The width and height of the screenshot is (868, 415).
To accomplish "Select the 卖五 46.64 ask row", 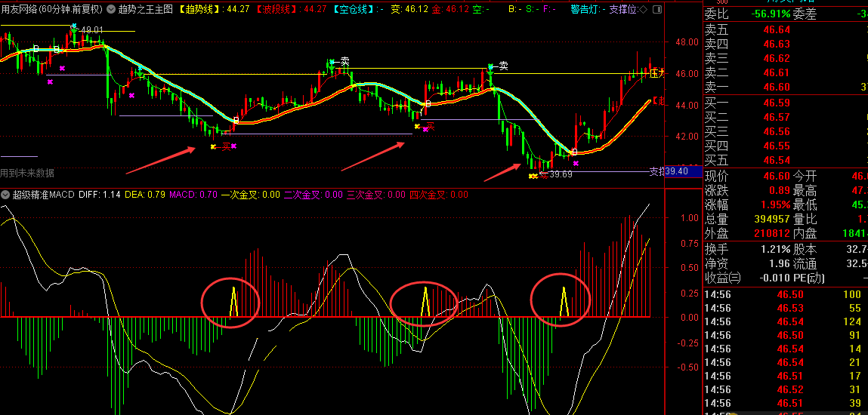I will (x=785, y=30).
